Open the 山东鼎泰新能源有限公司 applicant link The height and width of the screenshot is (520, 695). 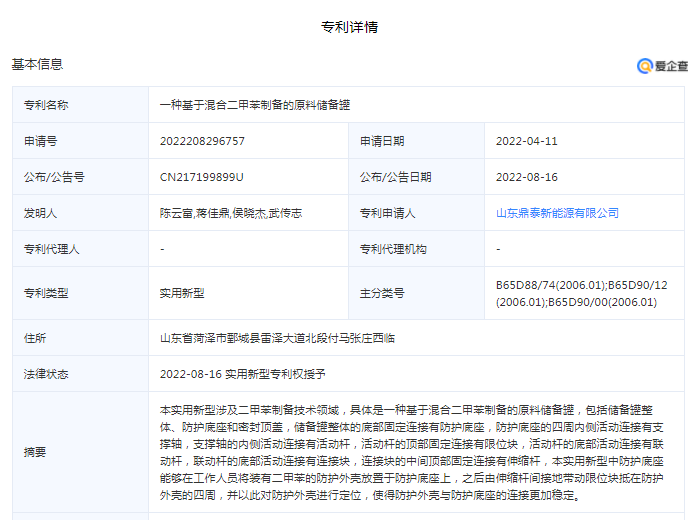coord(557,213)
